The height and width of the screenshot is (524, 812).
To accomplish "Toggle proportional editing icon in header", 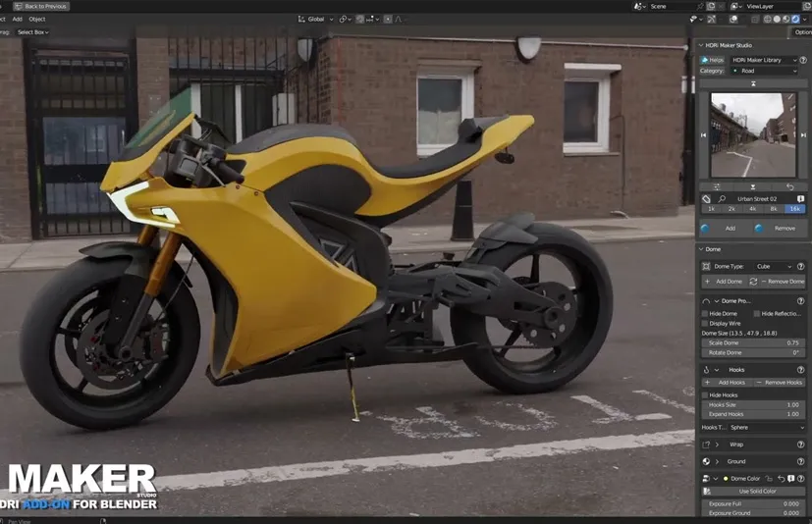I will pos(388,20).
